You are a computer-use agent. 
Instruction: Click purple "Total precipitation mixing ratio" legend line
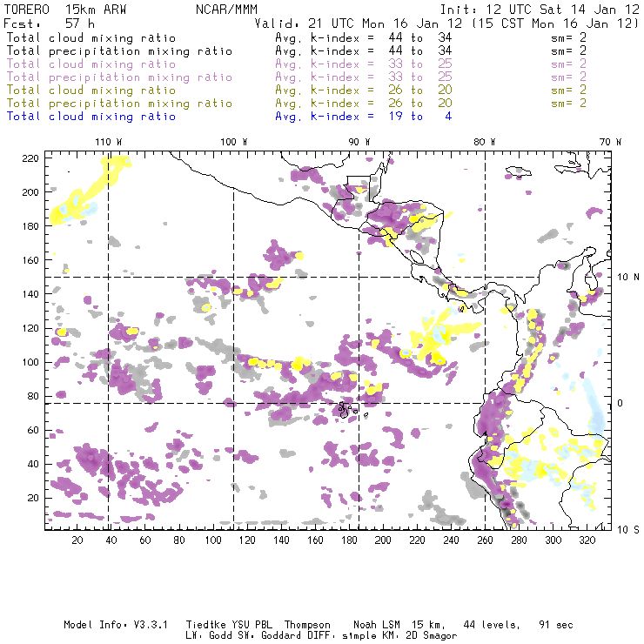click(119, 77)
